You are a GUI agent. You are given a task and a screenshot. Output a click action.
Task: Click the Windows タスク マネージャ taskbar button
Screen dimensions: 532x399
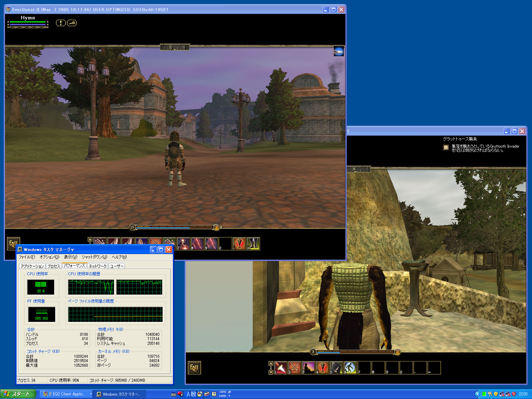[x=118, y=394]
